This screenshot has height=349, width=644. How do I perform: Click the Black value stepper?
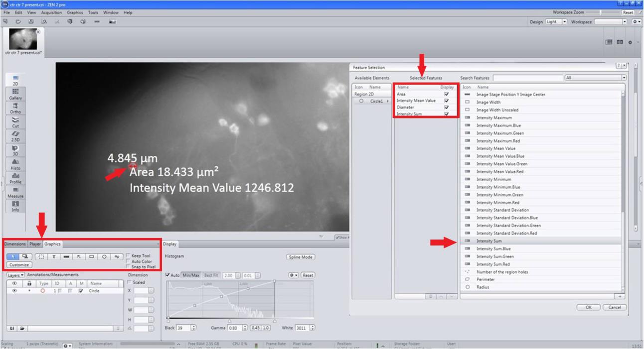[193, 328]
